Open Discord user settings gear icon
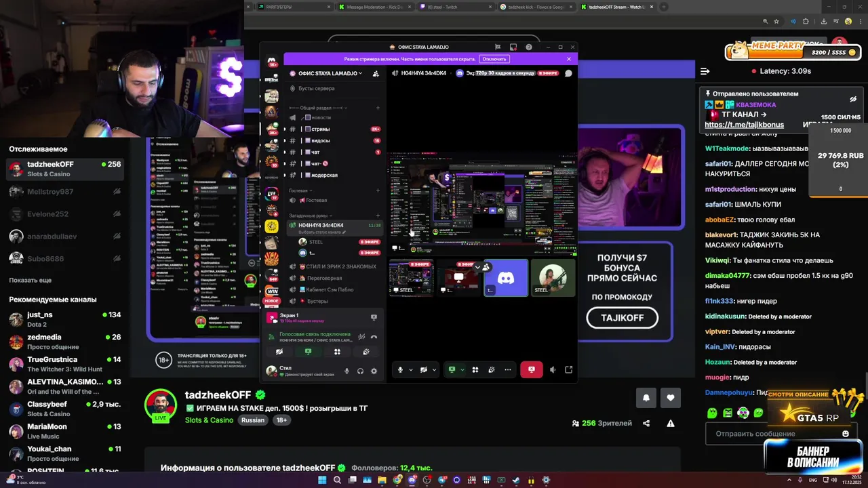 [x=374, y=371]
